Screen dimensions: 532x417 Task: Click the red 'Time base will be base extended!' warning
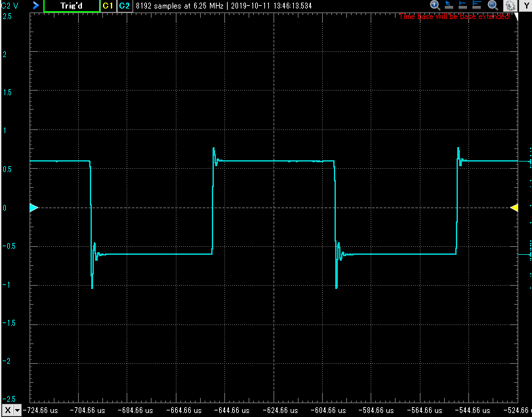point(455,16)
